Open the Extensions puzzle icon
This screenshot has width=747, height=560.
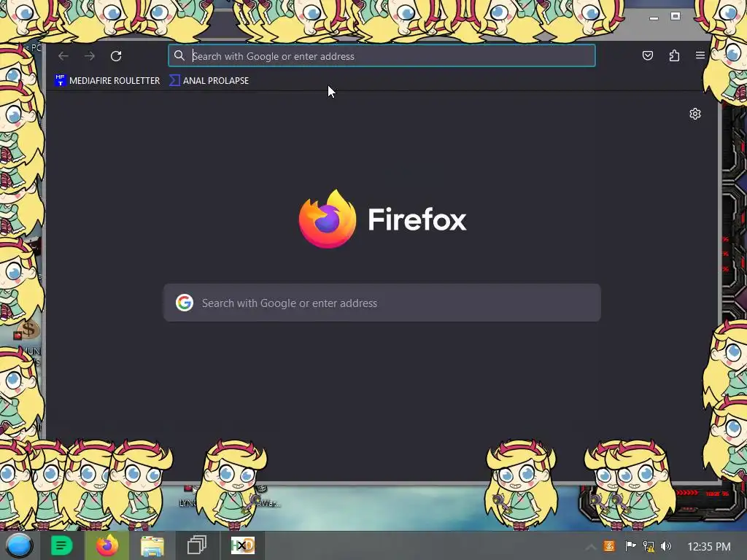coord(674,55)
